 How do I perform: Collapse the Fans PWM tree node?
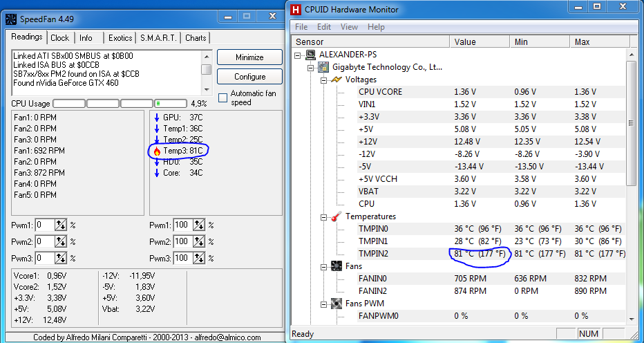pyautogui.click(x=323, y=304)
